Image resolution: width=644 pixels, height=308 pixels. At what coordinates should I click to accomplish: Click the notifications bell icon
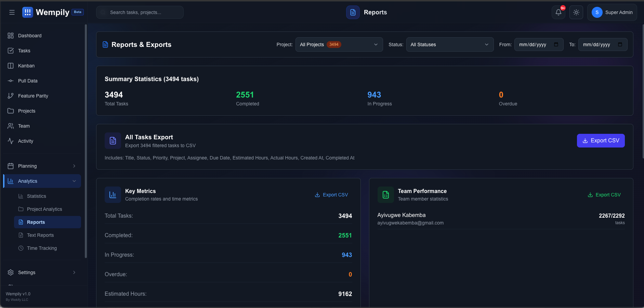point(558,12)
